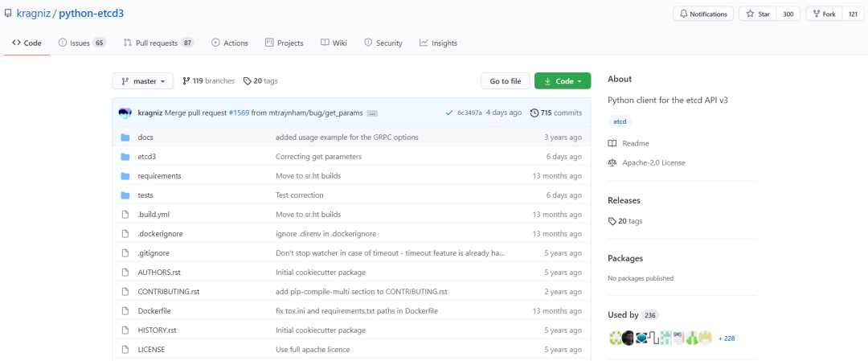The height and width of the screenshot is (361, 868).
Task: Click the license scale icon
Action: (x=612, y=162)
